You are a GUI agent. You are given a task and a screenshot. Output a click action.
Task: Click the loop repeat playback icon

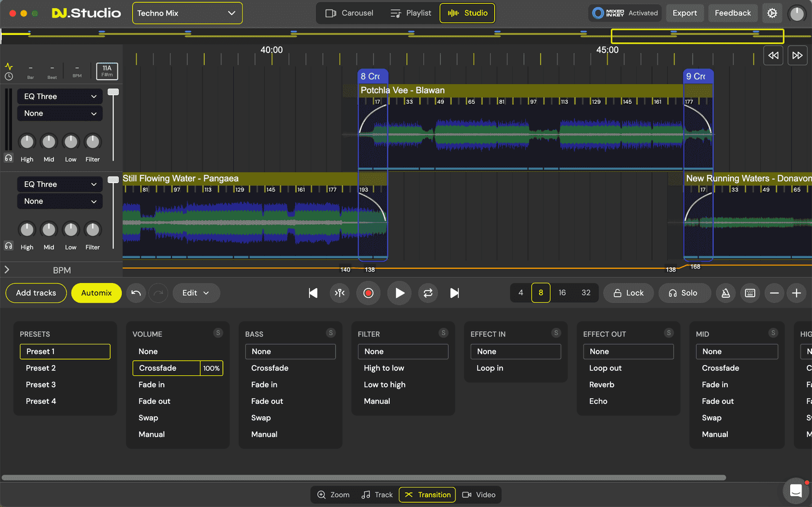(428, 293)
